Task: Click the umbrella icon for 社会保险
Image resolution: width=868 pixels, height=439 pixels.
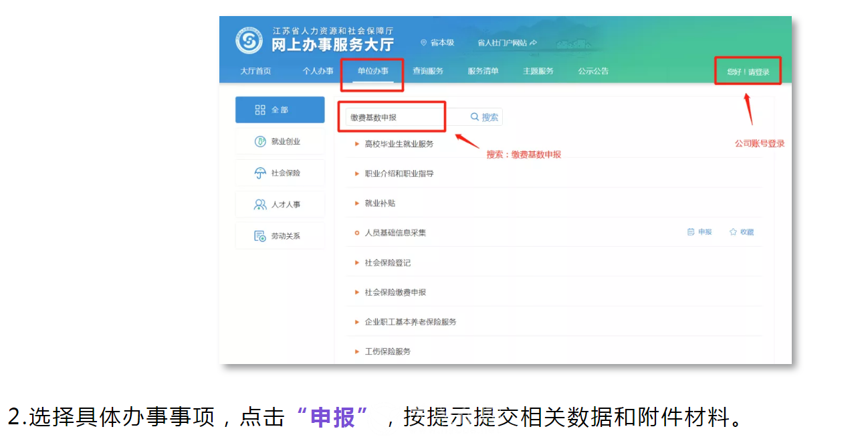Action: click(x=261, y=173)
